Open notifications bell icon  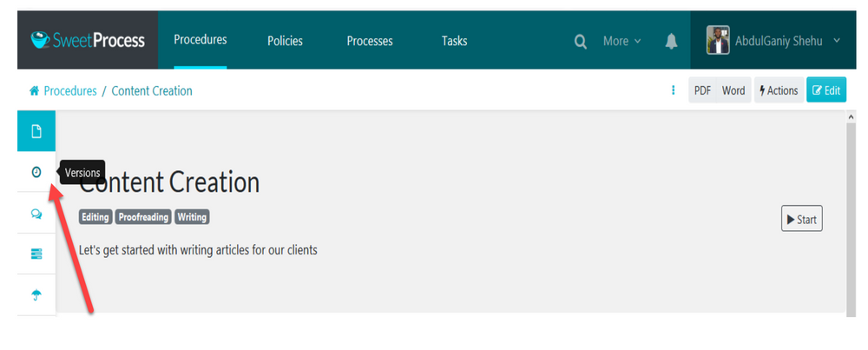click(x=671, y=41)
